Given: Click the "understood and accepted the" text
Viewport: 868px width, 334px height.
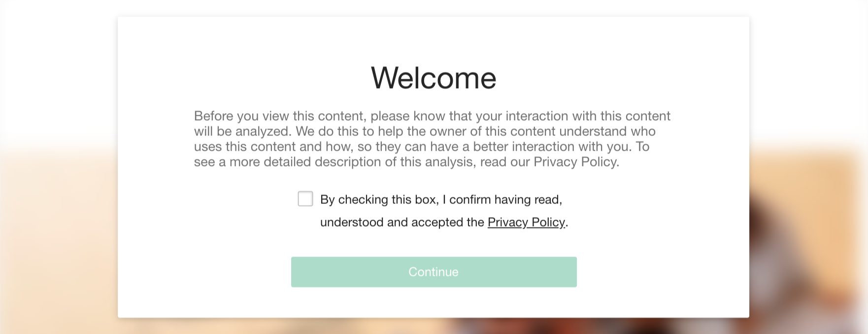Looking at the screenshot, I should point(402,222).
